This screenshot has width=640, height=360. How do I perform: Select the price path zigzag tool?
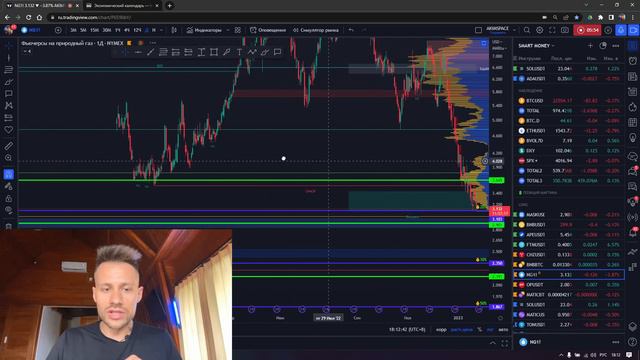point(252,52)
